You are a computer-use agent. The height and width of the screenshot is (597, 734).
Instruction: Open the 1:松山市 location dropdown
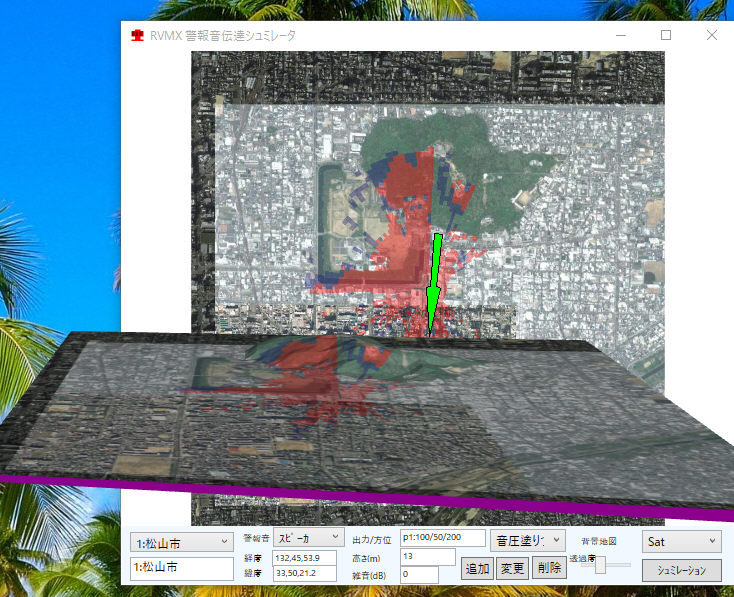[181, 541]
